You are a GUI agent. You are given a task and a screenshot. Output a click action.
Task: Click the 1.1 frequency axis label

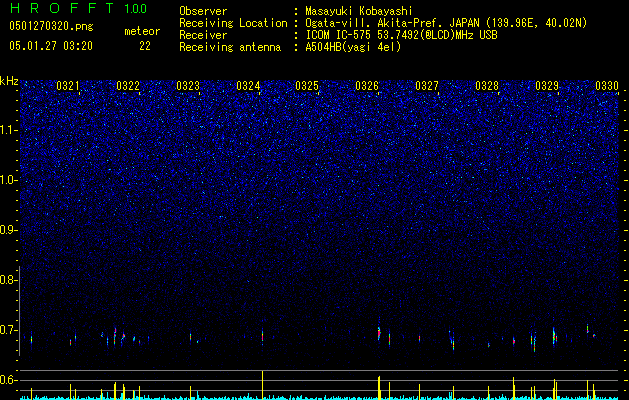point(8,130)
